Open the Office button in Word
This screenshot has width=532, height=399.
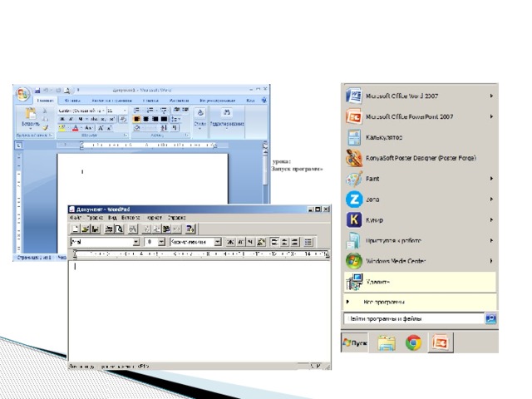[22, 94]
